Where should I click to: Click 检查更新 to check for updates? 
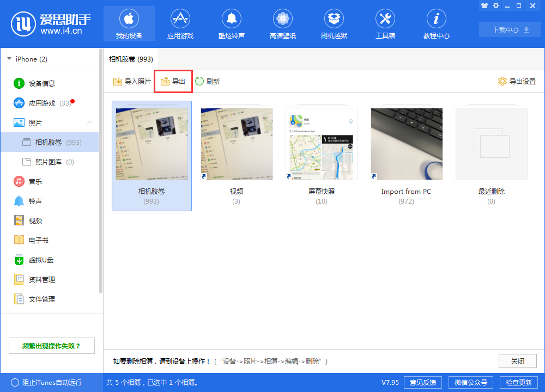[x=518, y=382]
